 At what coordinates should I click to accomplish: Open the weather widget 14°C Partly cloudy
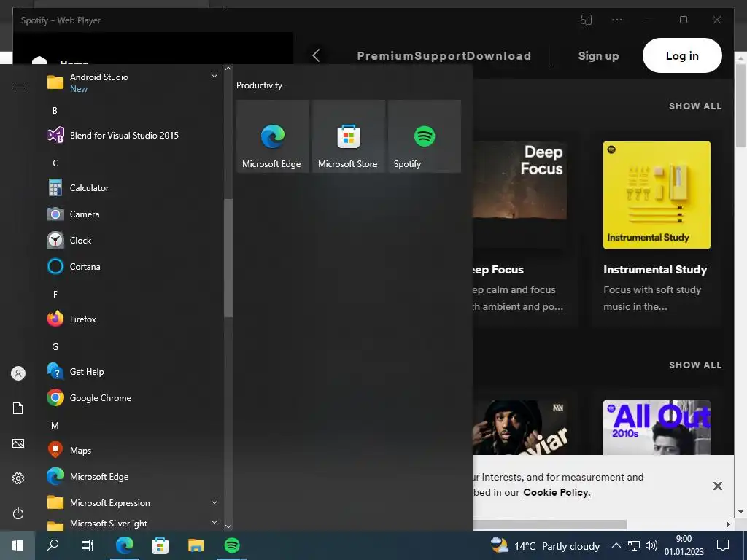pyautogui.click(x=545, y=545)
